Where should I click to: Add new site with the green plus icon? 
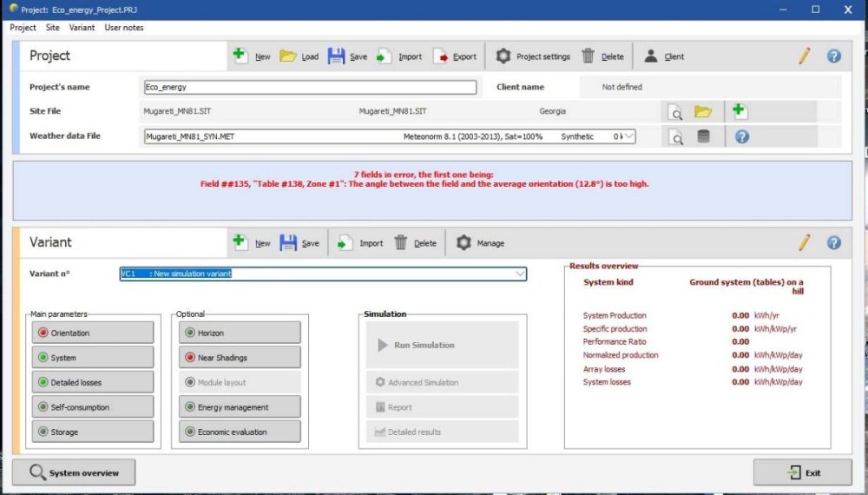(x=740, y=111)
